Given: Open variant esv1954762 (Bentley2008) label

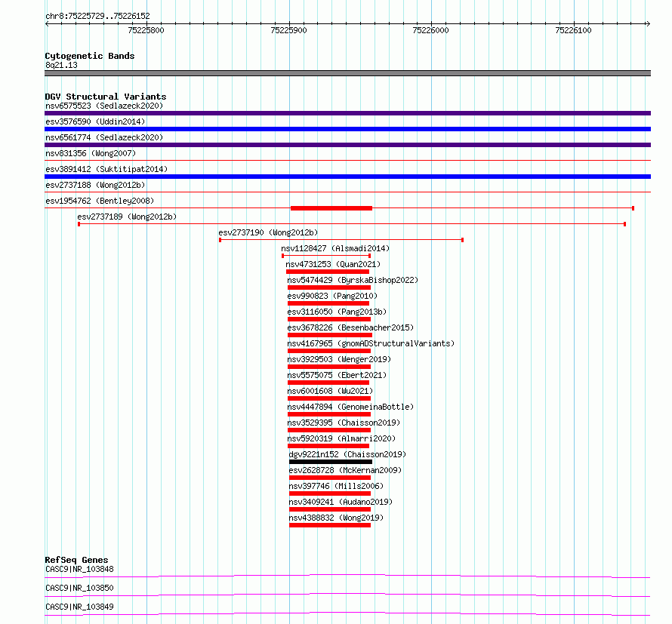Looking at the screenshot, I should point(100,201).
